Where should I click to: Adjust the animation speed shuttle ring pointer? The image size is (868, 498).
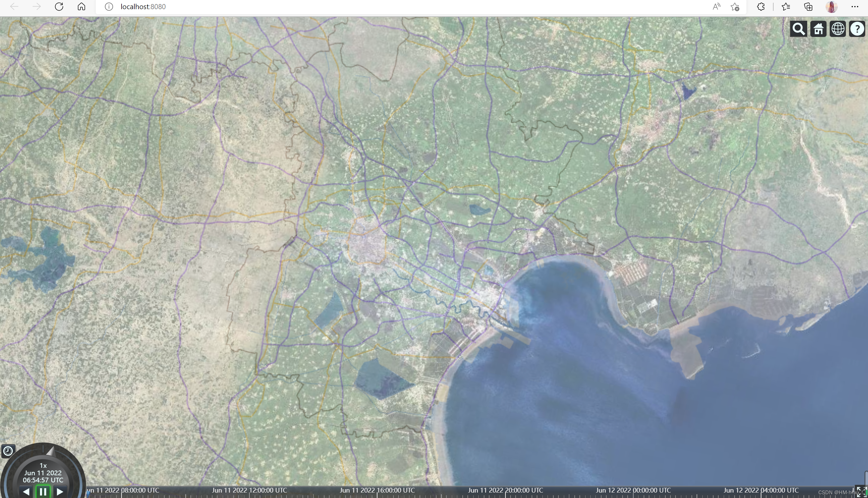point(51,451)
